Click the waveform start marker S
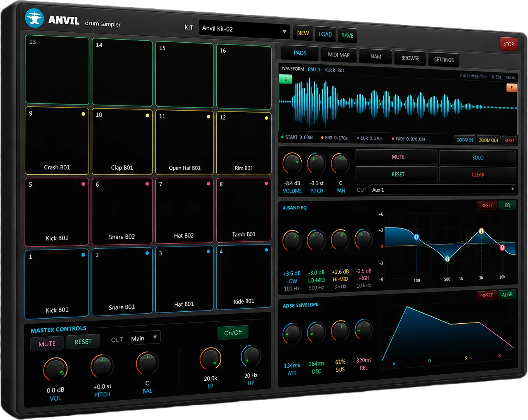The height and width of the screenshot is (420, 528). 286,79
